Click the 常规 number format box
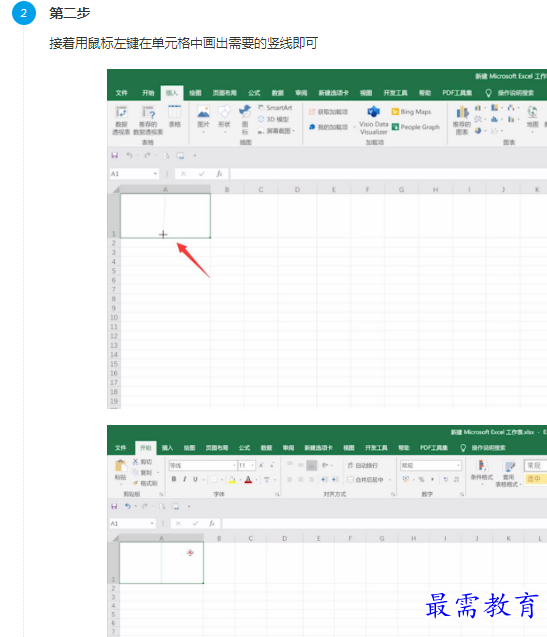547x637 pixels. [x=431, y=465]
